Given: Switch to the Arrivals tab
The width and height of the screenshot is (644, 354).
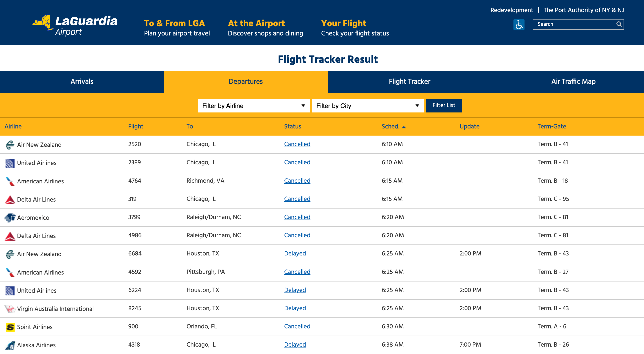Looking at the screenshot, I should (x=82, y=81).
